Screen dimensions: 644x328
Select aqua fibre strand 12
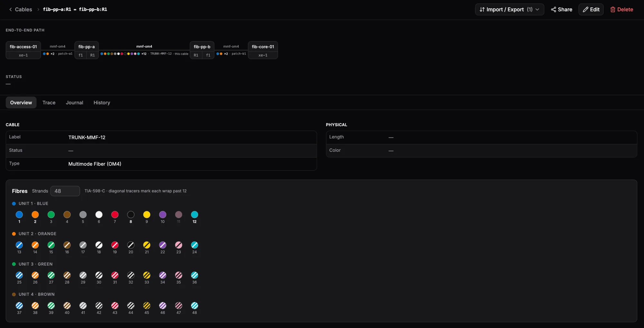tap(194, 215)
